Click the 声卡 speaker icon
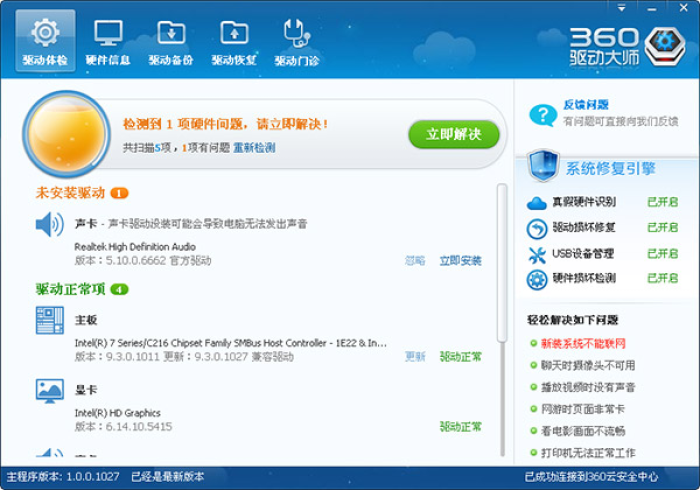This screenshot has height=490, width=700. click(x=49, y=224)
